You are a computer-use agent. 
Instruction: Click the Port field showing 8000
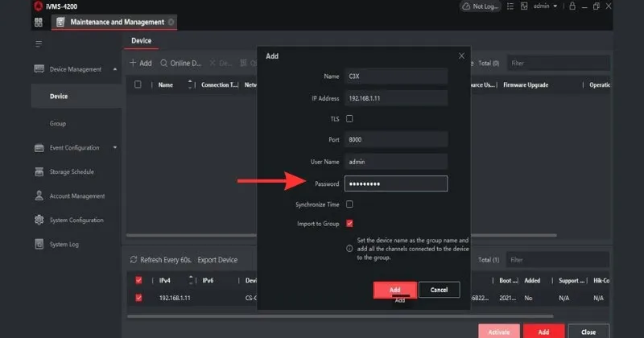396,139
